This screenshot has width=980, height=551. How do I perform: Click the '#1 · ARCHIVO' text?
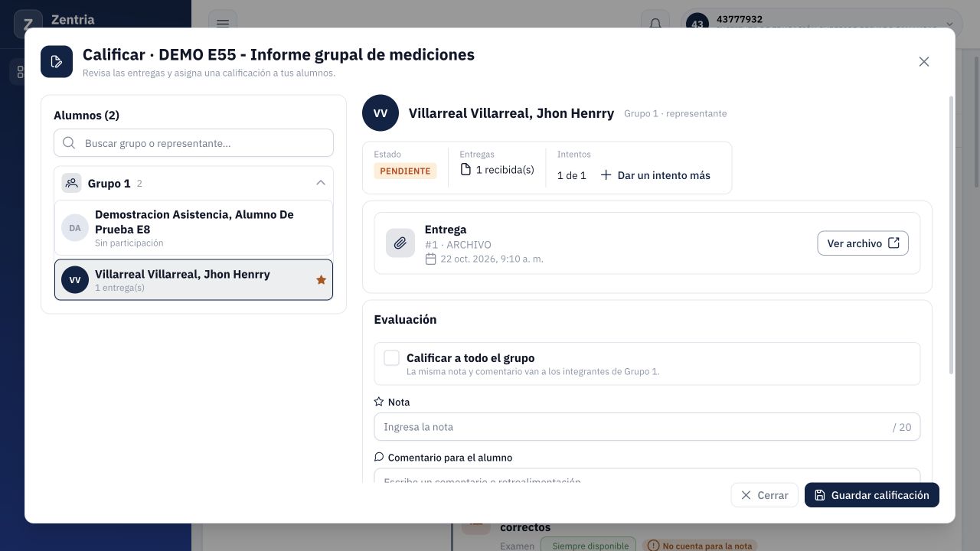pos(459,245)
